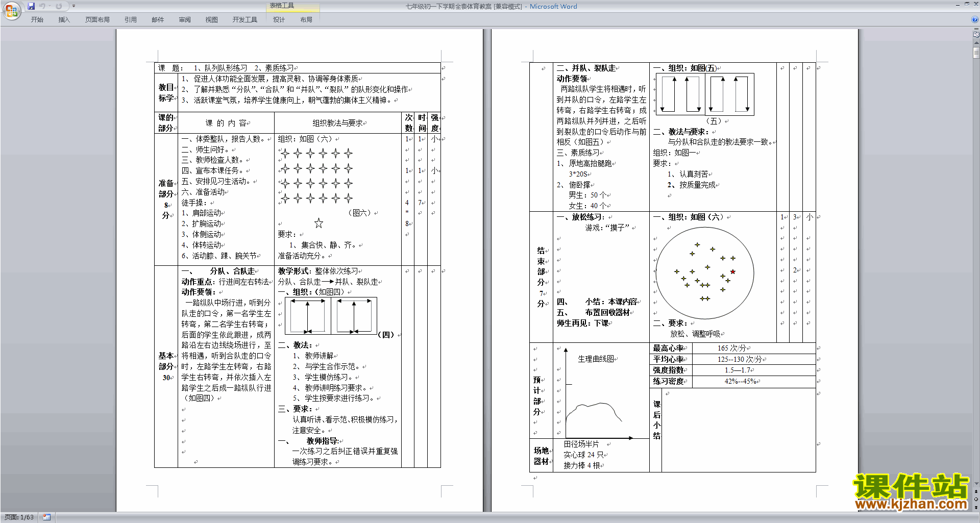Toggle the ruler display button

976,35
